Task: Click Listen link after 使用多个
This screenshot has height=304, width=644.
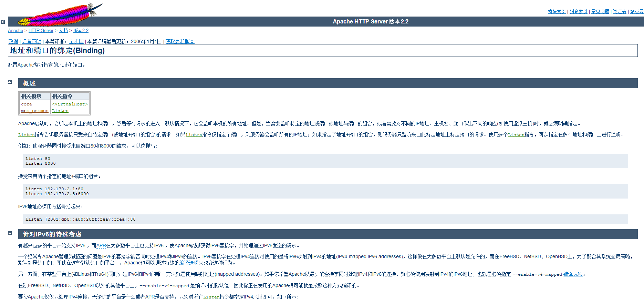Action: pyautogui.click(x=516, y=135)
